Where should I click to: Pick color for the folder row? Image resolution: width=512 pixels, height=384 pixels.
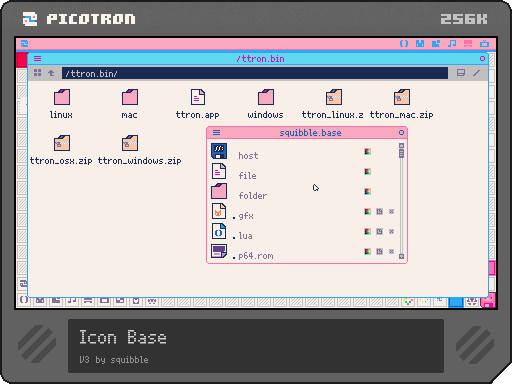tap(367, 192)
